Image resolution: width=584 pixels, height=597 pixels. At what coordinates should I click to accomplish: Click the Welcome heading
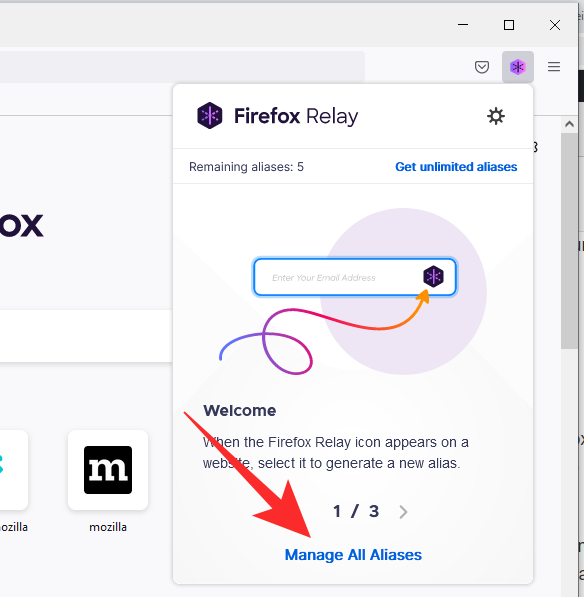click(239, 410)
